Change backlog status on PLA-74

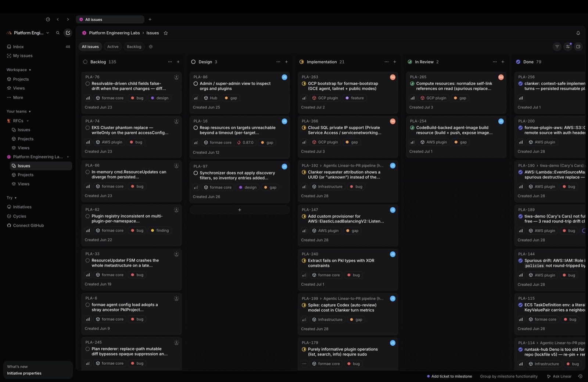[x=87, y=128]
